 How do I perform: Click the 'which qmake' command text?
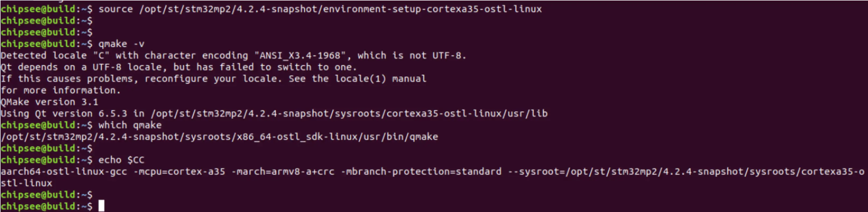pos(130,125)
